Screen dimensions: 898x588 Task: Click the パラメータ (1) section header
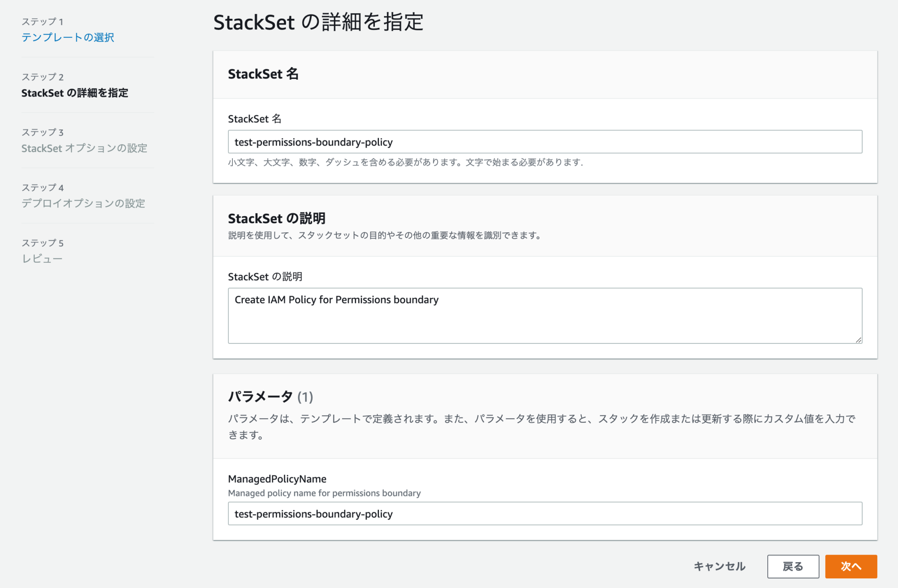pyautogui.click(x=270, y=396)
